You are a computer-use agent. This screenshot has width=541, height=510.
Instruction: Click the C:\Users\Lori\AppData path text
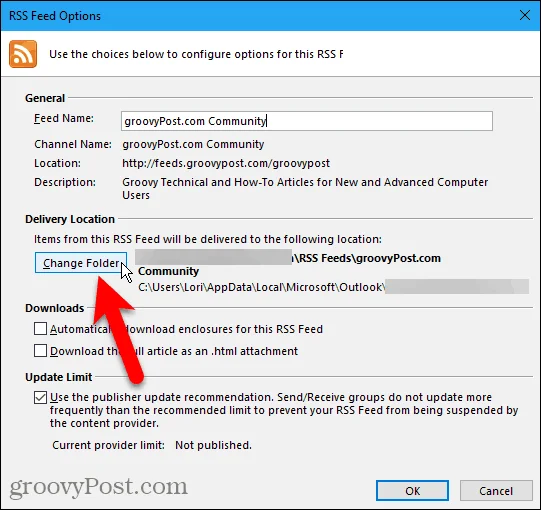[261, 287]
